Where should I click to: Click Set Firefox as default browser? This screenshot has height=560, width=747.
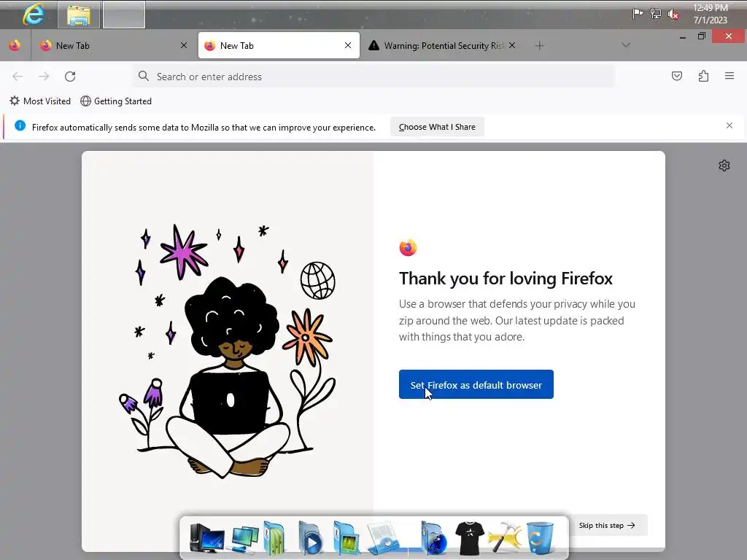click(476, 384)
